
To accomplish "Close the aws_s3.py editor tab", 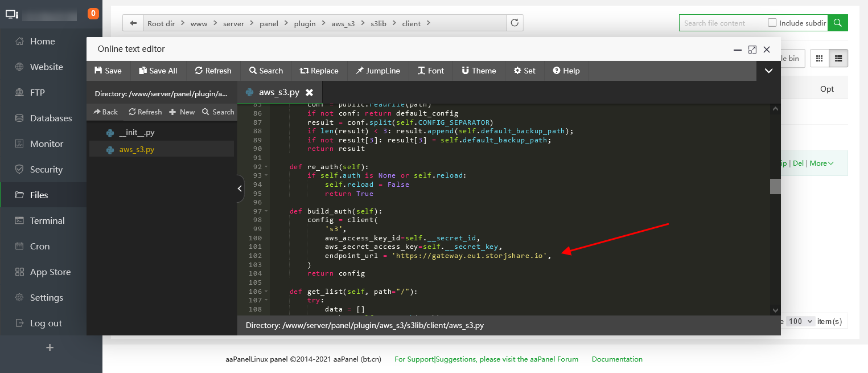I will click(310, 92).
